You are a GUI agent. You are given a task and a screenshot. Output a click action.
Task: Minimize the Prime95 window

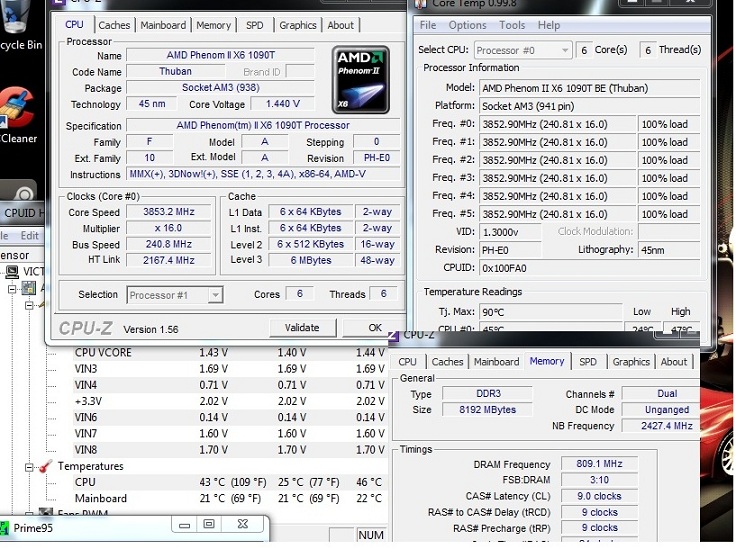184,524
